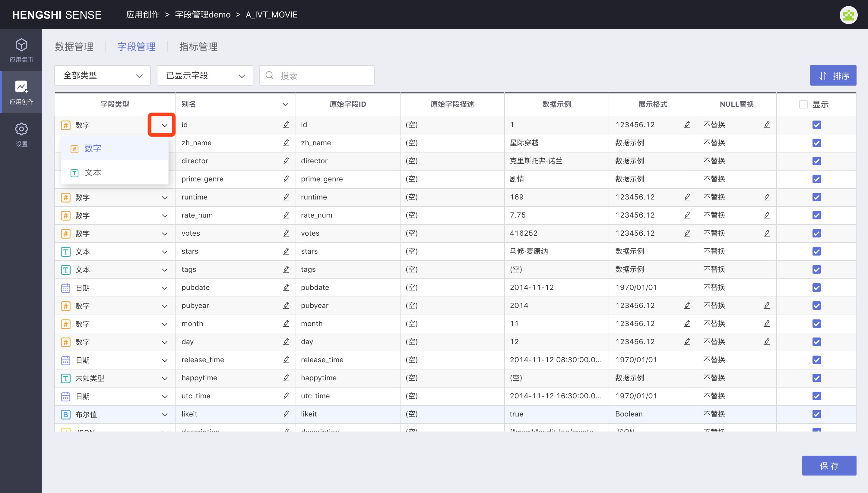The height and width of the screenshot is (493, 868).
Task: Edit alias pencil for pubdate row
Action: (286, 287)
